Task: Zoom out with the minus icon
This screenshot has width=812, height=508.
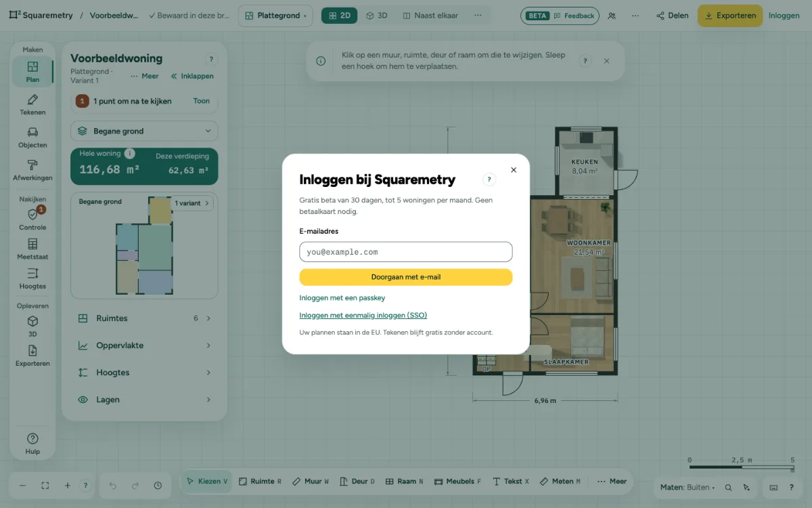Action: tap(22, 486)
